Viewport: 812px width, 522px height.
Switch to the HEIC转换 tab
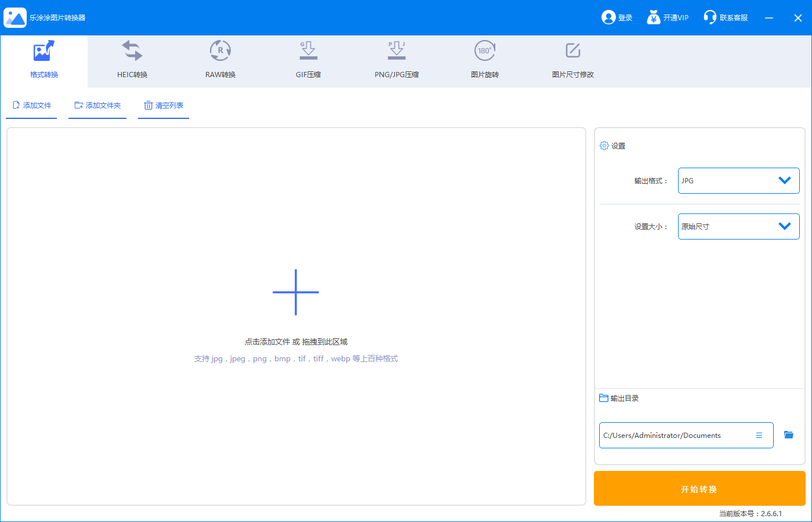(x=132, y=61)
